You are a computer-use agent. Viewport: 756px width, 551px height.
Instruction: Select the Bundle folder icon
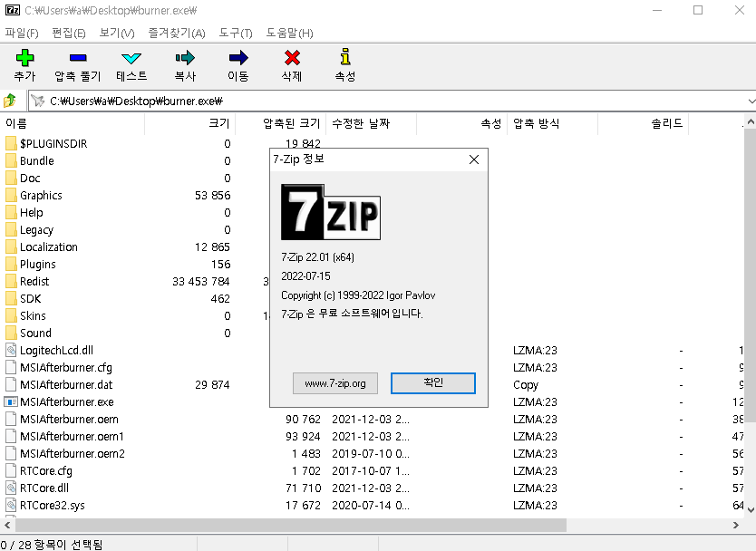tap(11, 160)
